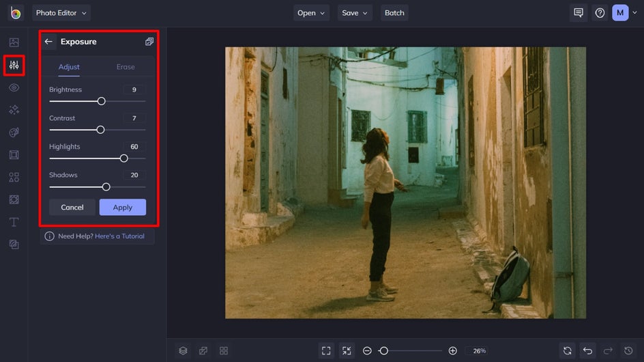This screenshot has width=644, height=362.
Task: Open the Overlays sidebar icon
Action: pos(14,199)
